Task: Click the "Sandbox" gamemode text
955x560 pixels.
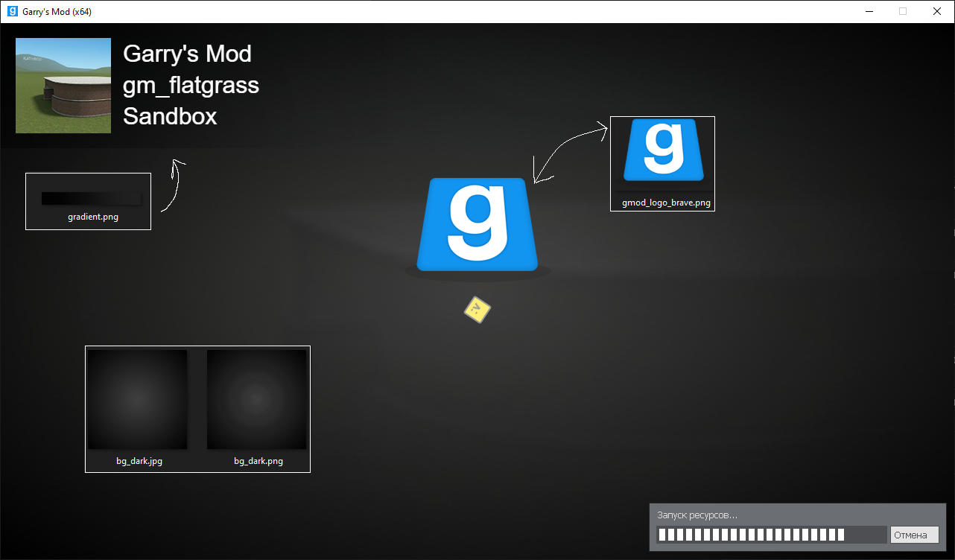Action: click(170, 116)
